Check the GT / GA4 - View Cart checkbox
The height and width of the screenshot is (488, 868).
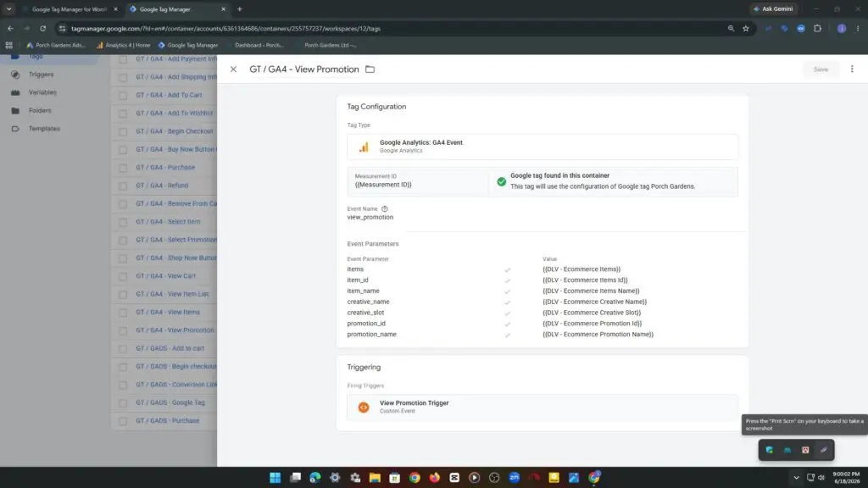pyautogui.click(x=123, y=276)
